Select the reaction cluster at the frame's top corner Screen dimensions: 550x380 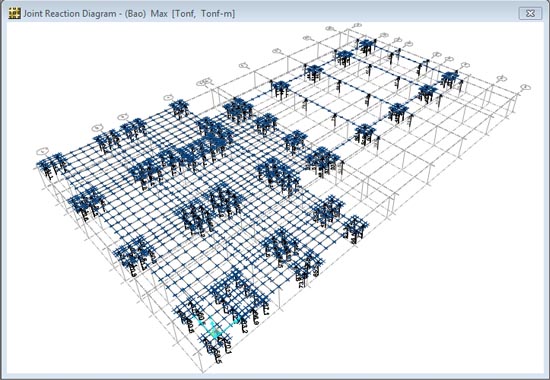(367, 46)
